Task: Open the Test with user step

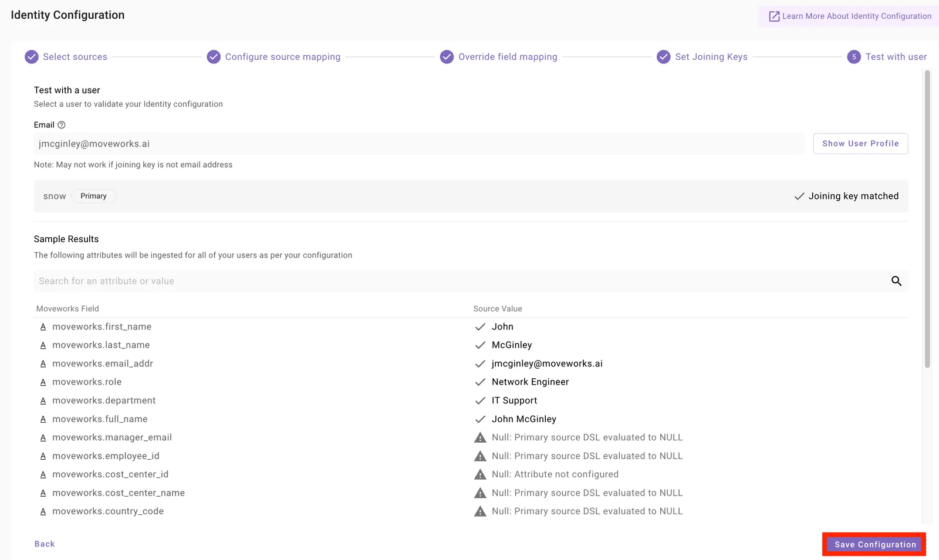Action: tap(896, 57)
